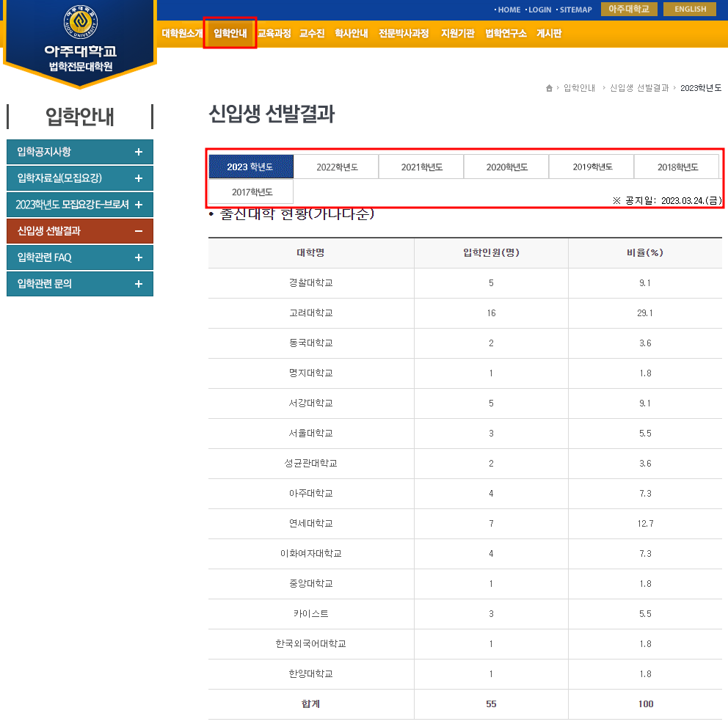This screenshot has height=727, width=728.
Task: Click the 한양대학교 row name
Action: tap(310, 674)
